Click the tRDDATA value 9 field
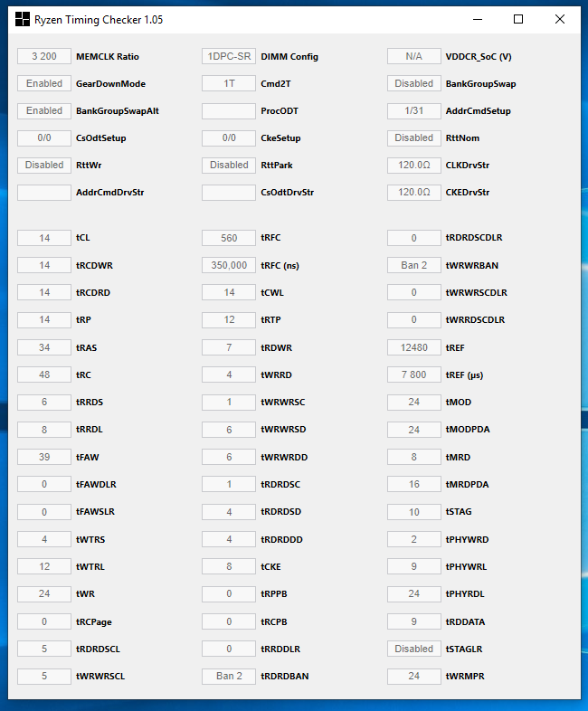Screen dimensions: 588x711 tap(414, 621)
